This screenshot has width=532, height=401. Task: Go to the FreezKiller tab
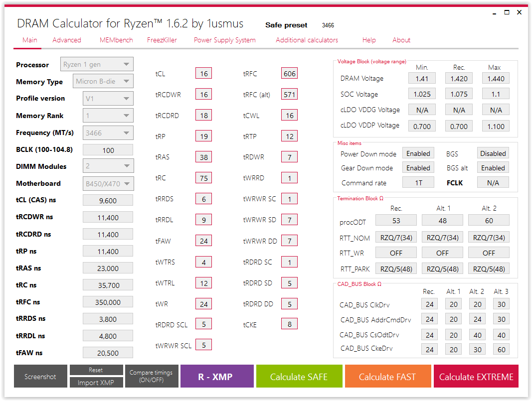click(162, 40)
